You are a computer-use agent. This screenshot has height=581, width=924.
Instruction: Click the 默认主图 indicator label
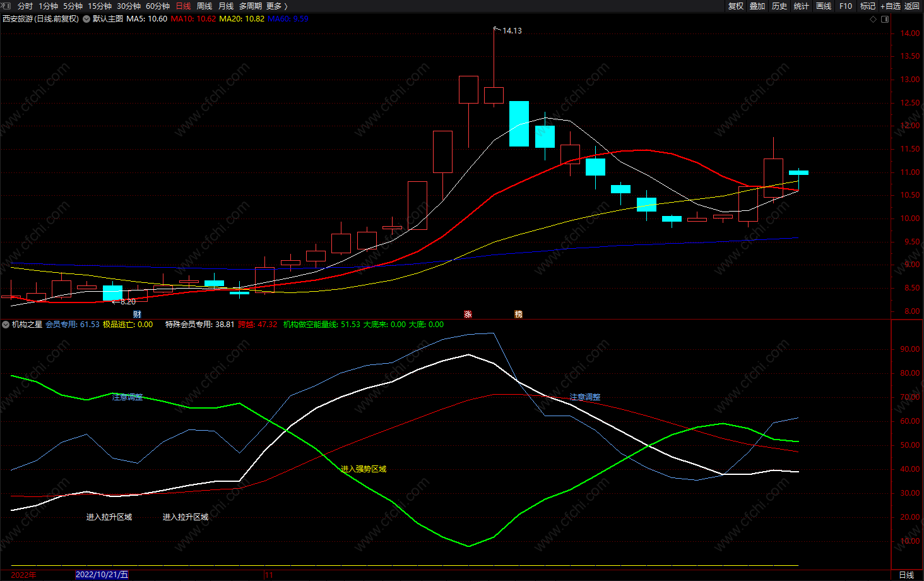(108, 19)
